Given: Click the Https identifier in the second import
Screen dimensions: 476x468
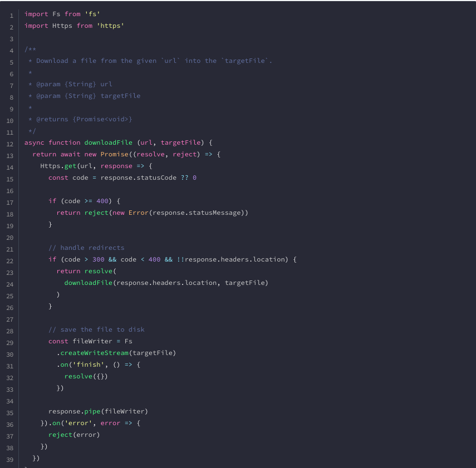Looking at the screenshot, I should pyautogui.click(x=62, y=26).
